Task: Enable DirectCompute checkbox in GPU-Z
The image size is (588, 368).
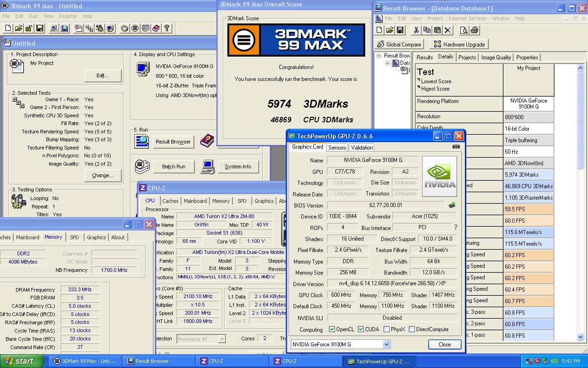Action: (412, 329)
